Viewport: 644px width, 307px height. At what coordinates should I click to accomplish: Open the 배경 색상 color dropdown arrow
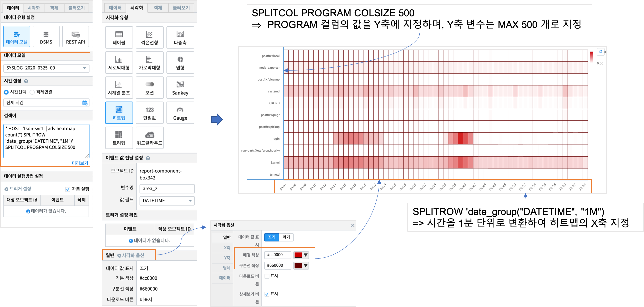pyautogui.click(x=306, y=255)
